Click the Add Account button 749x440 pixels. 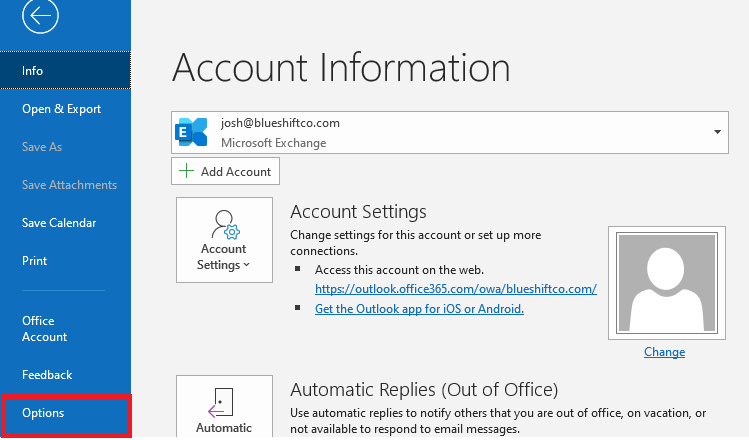pos(225,171)
